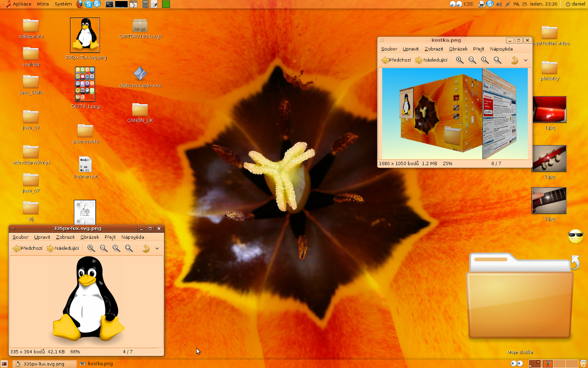Select the diskcheckup9x.exe desktop file
The height and width of the screenshot is (368, 588).
140,77
